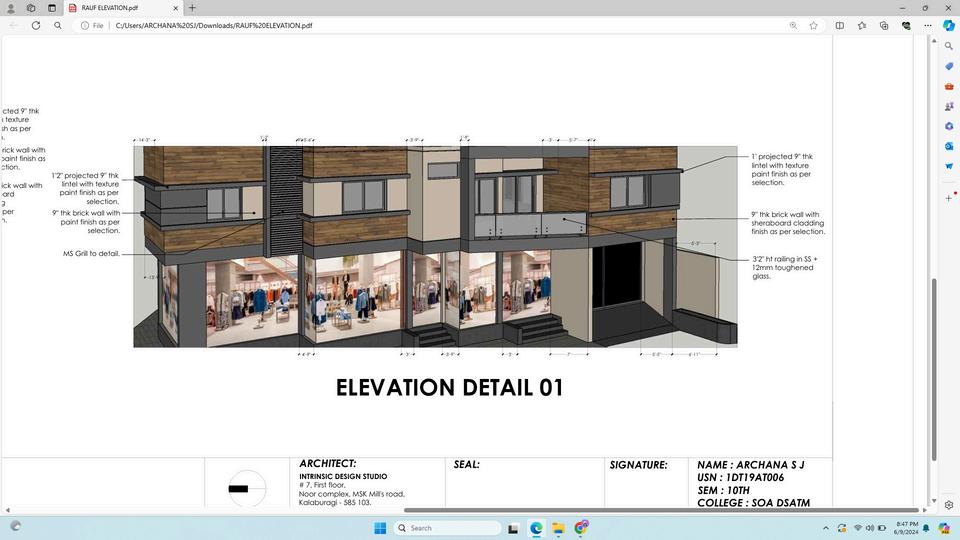Click the north arrow compass symbol
960x540 pixels.
point(247,489)
